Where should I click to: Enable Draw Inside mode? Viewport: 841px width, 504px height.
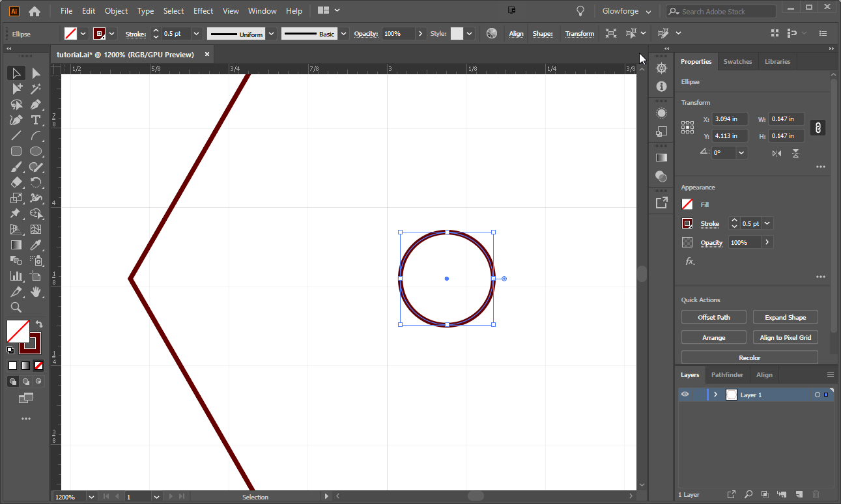(x=38, y=382)
